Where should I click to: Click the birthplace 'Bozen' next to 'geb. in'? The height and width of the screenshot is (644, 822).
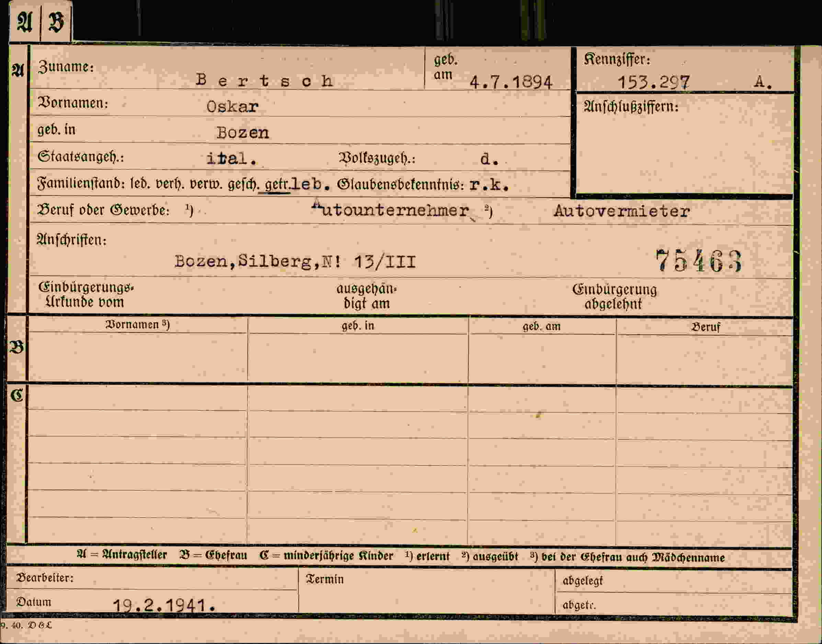242,133
